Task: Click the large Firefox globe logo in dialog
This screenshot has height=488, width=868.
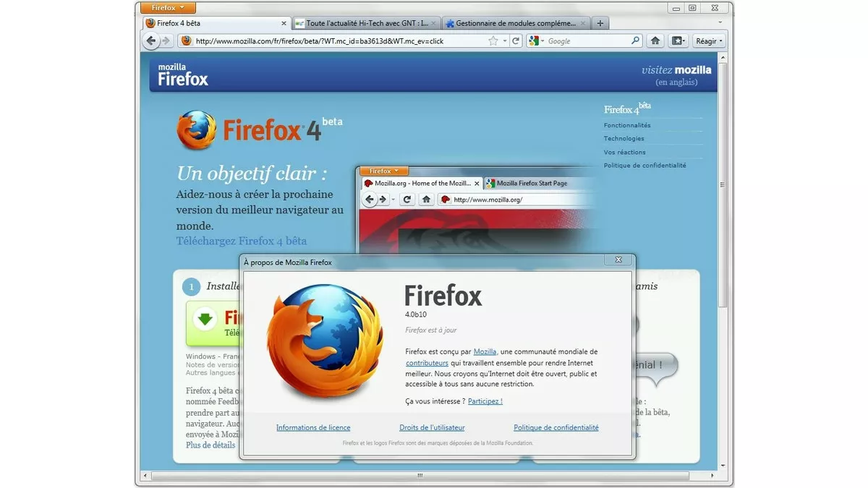Action: tap(325, 341)
